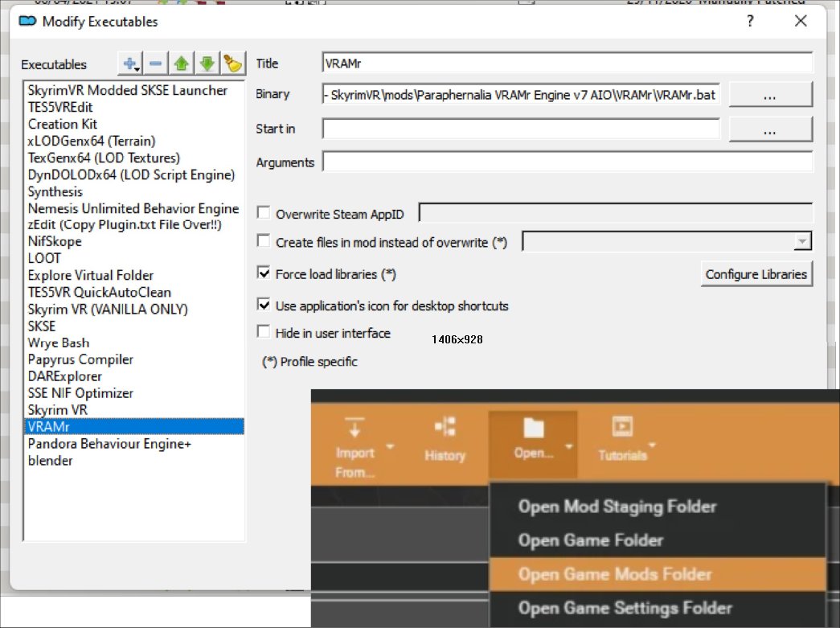Click the History icon in Vortex toolbar
Viewport: 840px width, 628px height.
click(x=445, y=427)
